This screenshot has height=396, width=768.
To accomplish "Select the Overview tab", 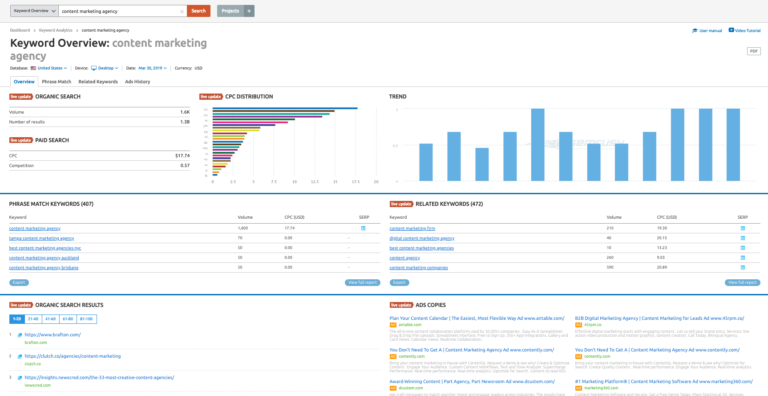I will (x=24, y=81).
